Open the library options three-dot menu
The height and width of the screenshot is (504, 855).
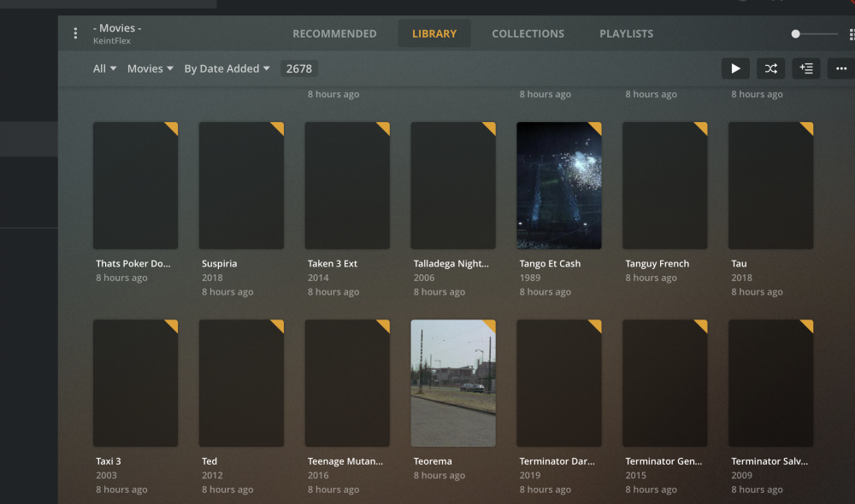point(75,34)
